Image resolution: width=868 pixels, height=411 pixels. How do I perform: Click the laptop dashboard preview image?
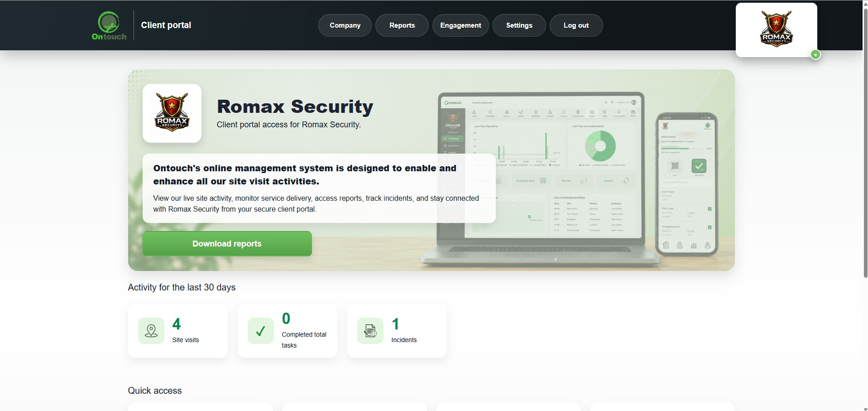(x=541, y=179)
